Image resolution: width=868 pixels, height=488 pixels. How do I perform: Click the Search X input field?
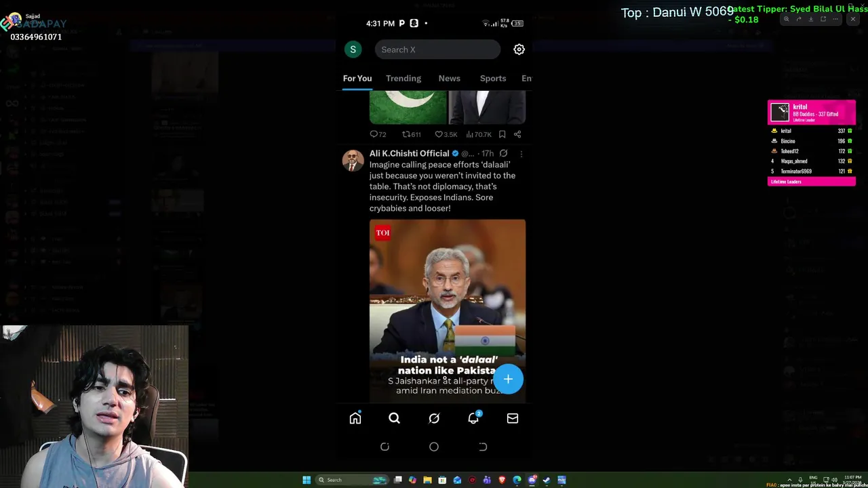coord(437,49)
